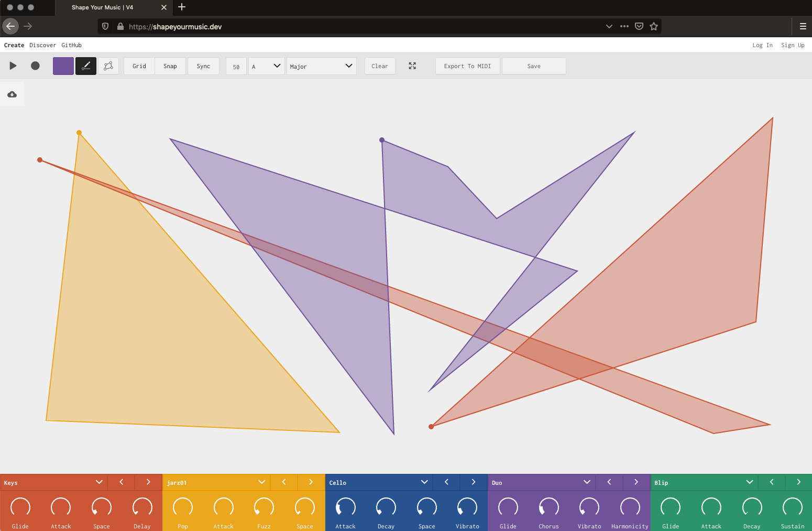Select previous instrument for Blip panel

click(x=772, y=482)
